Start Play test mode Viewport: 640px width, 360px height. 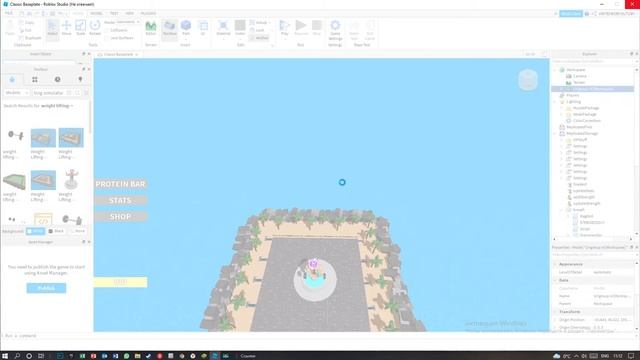tap(284, 28)
